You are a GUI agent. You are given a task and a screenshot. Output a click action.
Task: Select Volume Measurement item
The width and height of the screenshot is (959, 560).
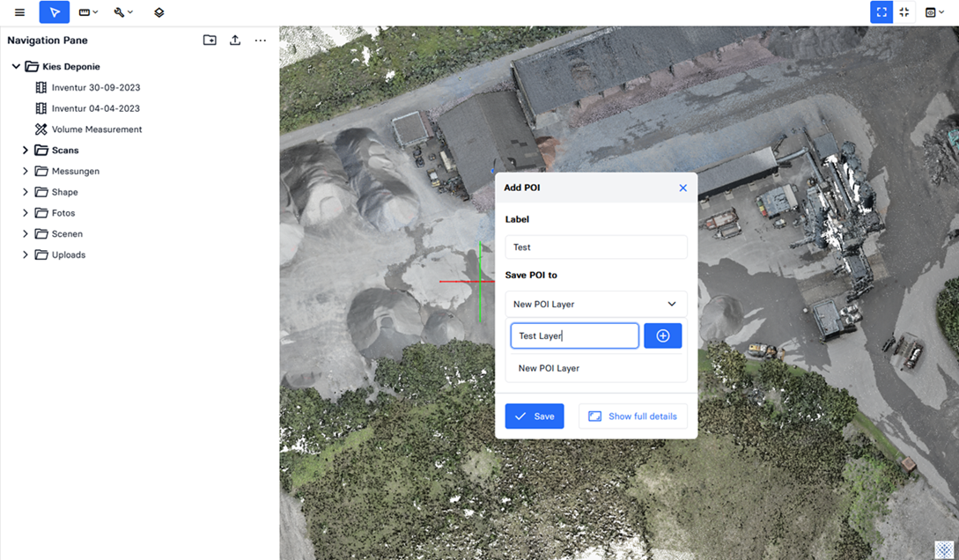point(96,129)
